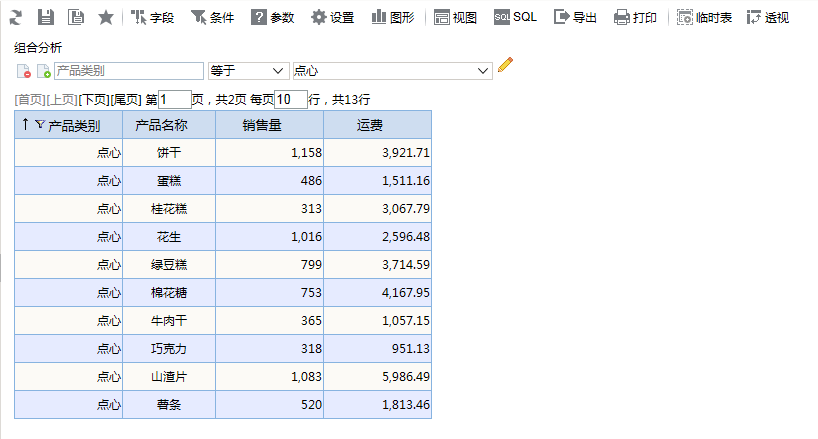
Task: Click the 产品类别 filter field box
Action: pos(129,71)
